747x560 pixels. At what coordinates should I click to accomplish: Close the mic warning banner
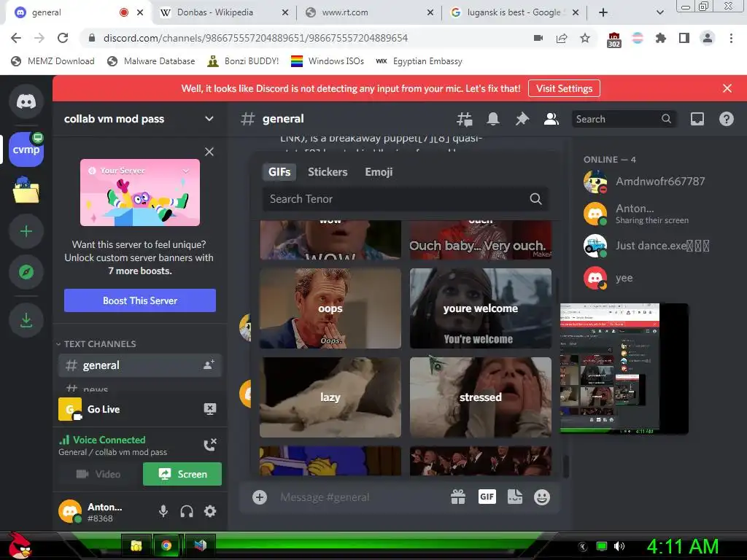[727, 88]
